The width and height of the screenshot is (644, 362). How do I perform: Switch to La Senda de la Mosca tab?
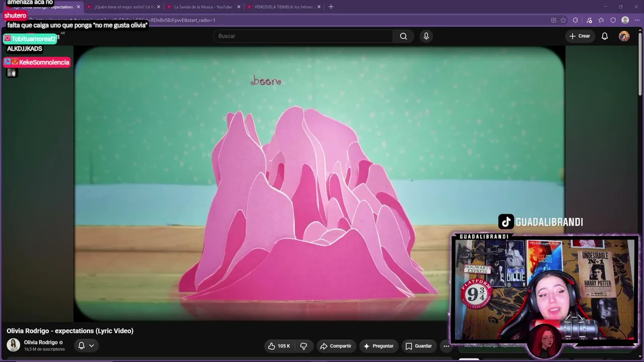pos(204,7)
